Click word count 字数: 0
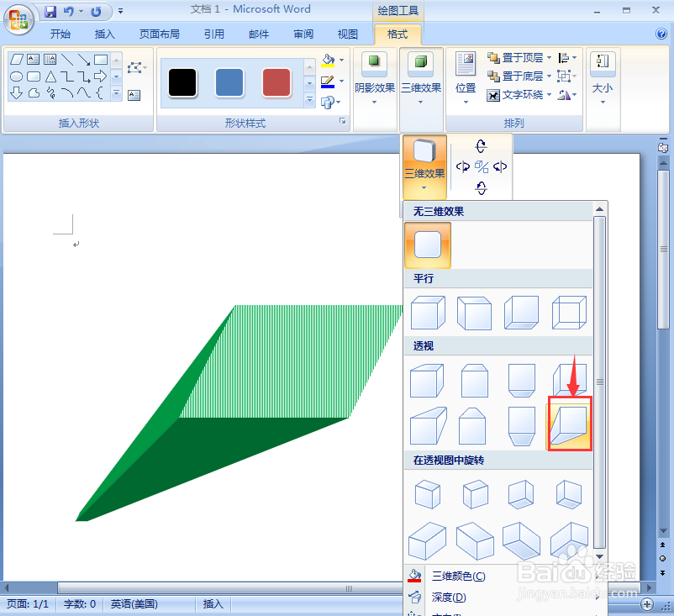Image resolution: width=674 pixels, height=616 pixels. (x=80, y=604)
